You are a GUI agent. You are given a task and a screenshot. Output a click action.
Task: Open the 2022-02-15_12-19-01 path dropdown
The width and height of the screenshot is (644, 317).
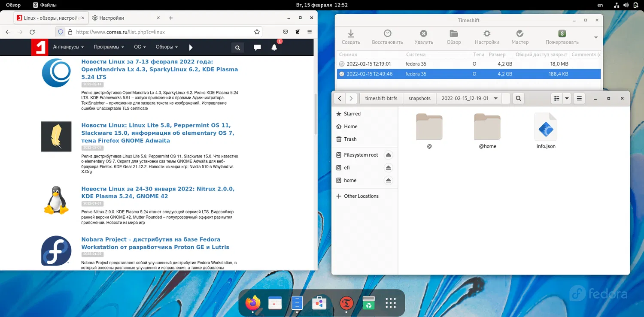[495, 99]
